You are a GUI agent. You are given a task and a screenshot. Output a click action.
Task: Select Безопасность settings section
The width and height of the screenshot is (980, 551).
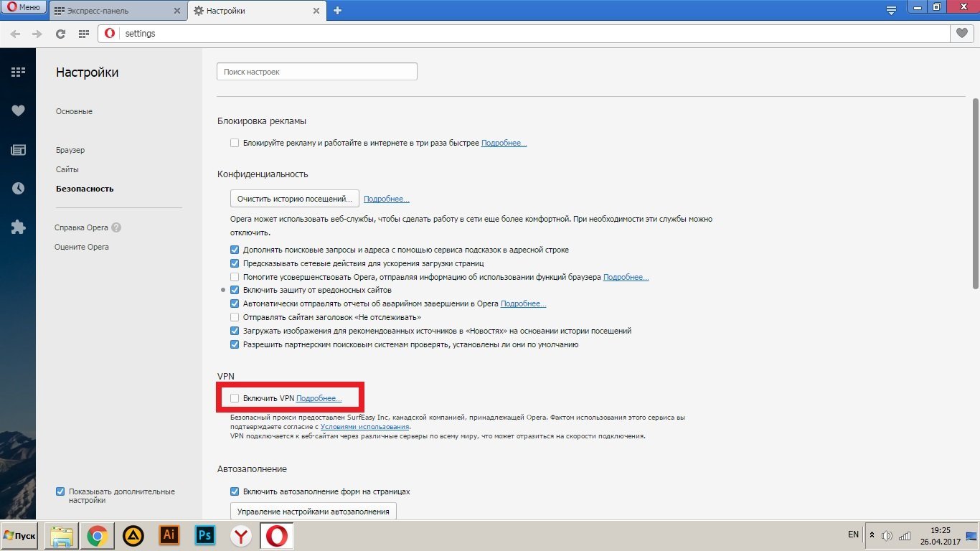click(x=85, y=189)
